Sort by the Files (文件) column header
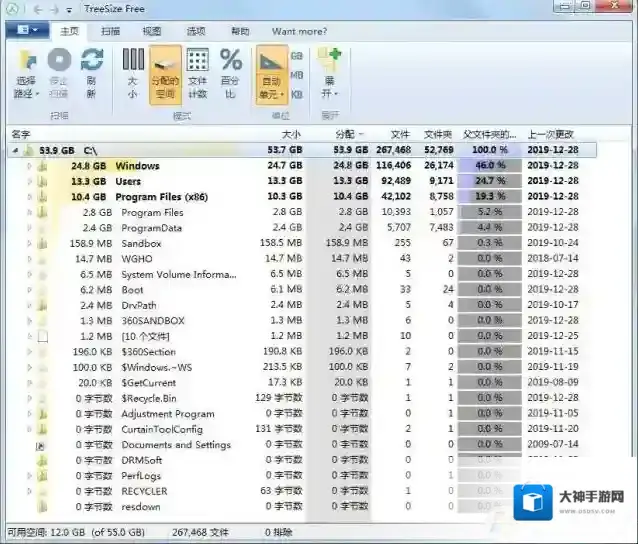Screen dimensions: 638x544 click(x=400, y=133)
